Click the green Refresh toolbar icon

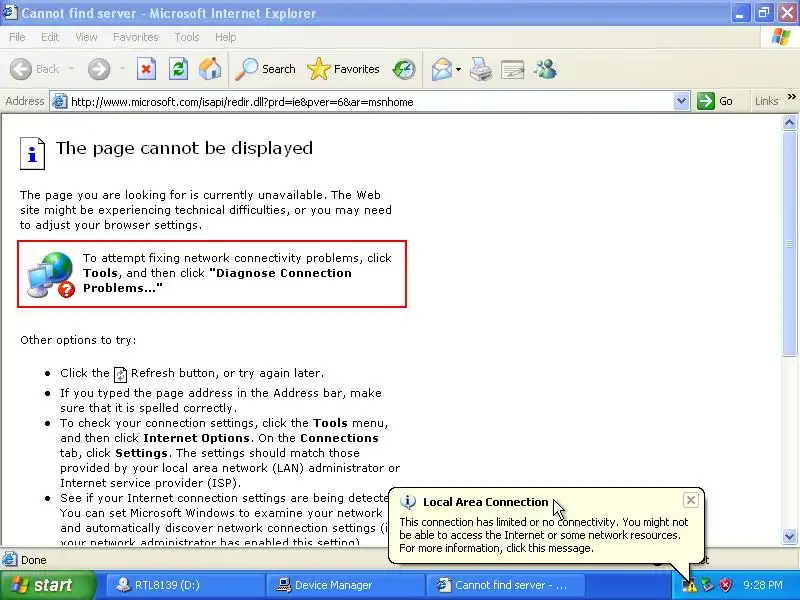[178, 69]
